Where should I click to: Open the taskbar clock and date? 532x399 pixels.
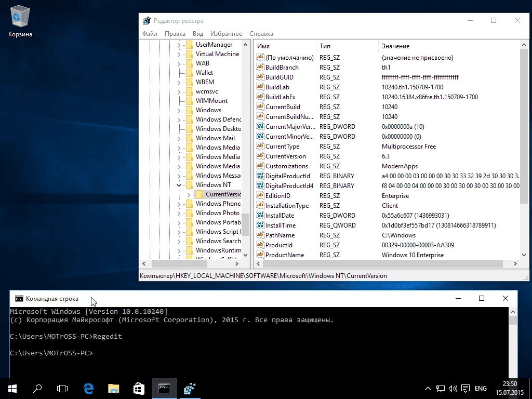point(510,389)
